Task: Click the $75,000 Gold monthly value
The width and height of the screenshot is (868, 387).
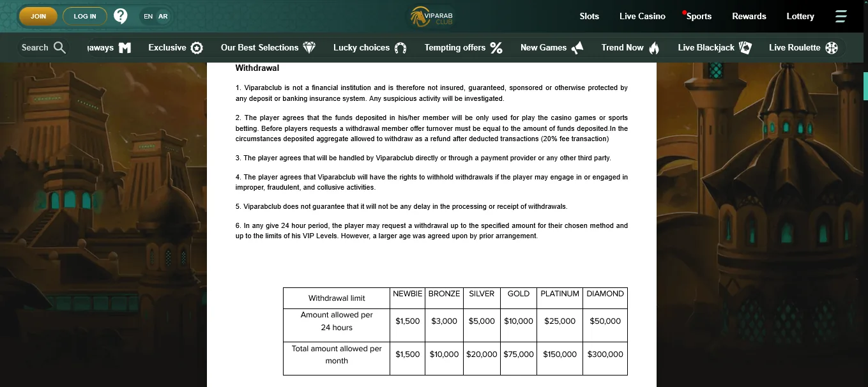Action: click(519, 354)
